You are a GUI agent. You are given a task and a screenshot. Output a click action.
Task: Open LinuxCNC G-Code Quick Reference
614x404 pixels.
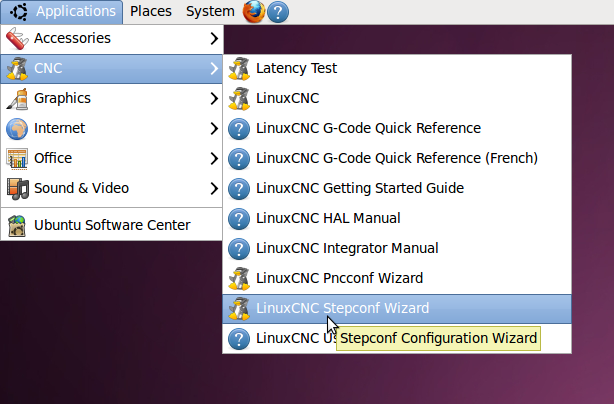tap(397, 128)
